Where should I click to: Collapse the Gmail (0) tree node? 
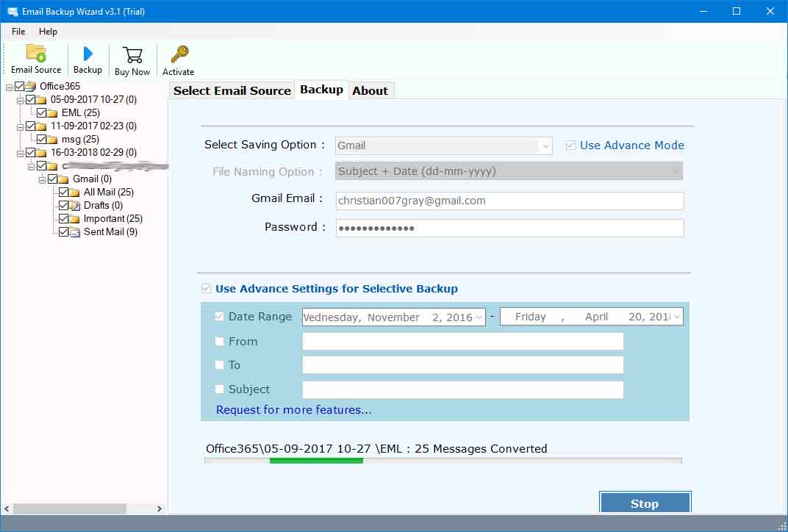43,179
